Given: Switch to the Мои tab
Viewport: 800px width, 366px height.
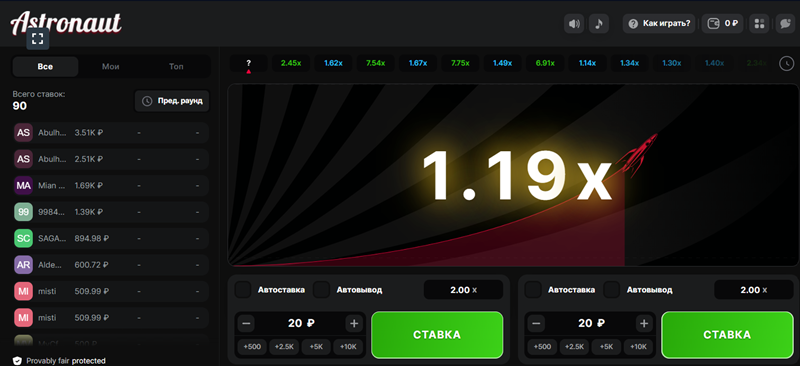Looking at the screenshot, I should point(111,67).
